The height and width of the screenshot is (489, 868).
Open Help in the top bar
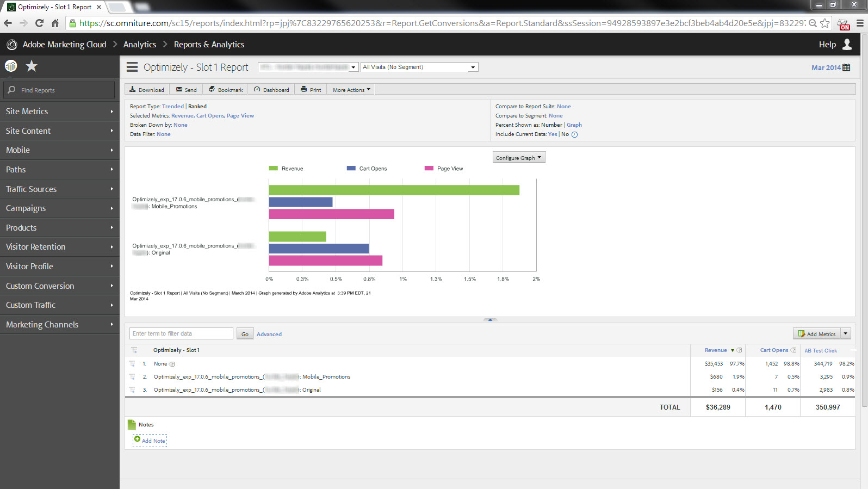pyautogui.click(x=827, y=45)
